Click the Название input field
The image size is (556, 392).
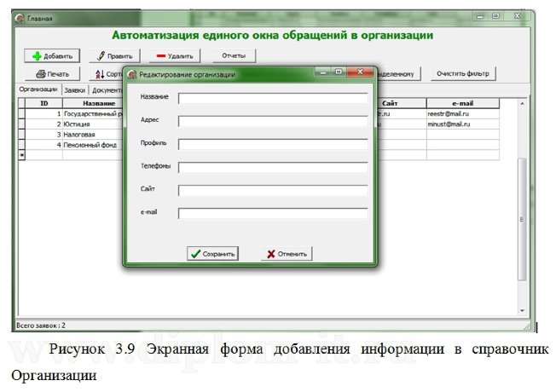[273, 98]
